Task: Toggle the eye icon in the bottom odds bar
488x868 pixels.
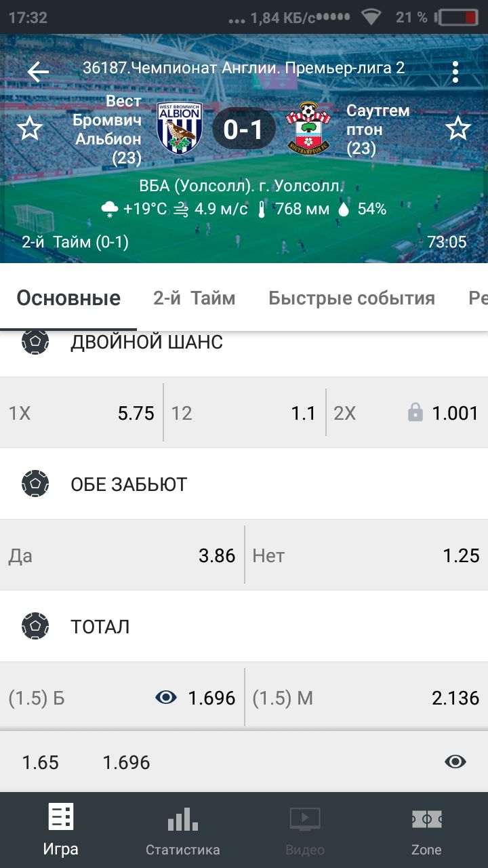Action: pos(455,762)
